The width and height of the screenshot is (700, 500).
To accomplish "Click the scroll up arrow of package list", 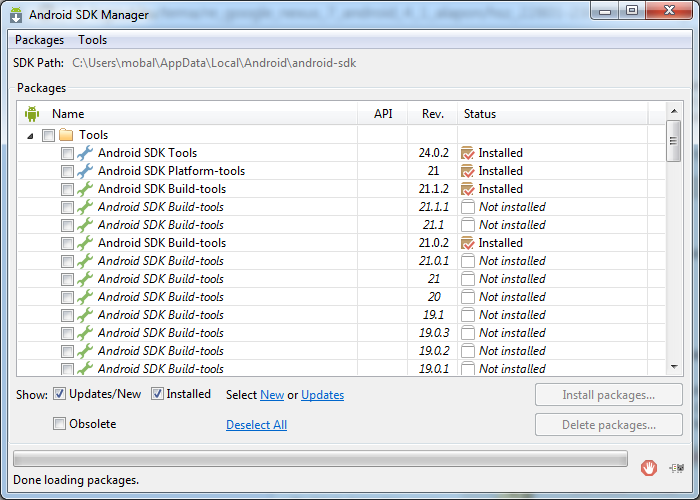I will pos(674,111).
